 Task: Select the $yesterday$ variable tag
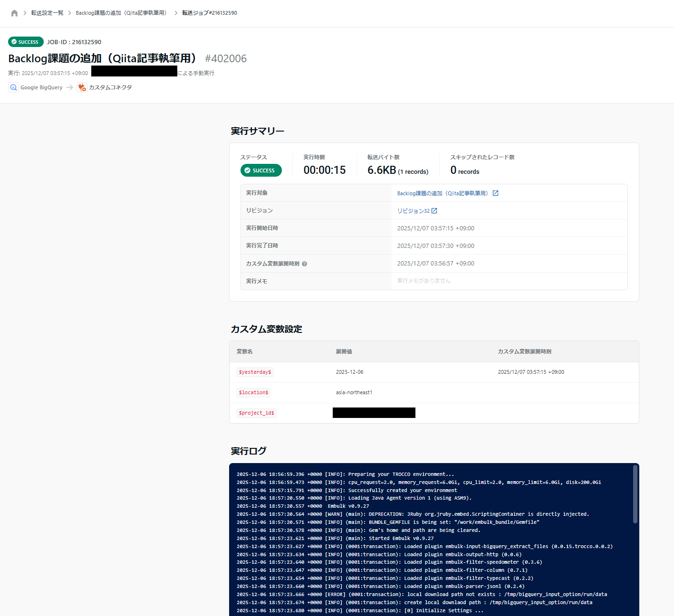[255, 372]
